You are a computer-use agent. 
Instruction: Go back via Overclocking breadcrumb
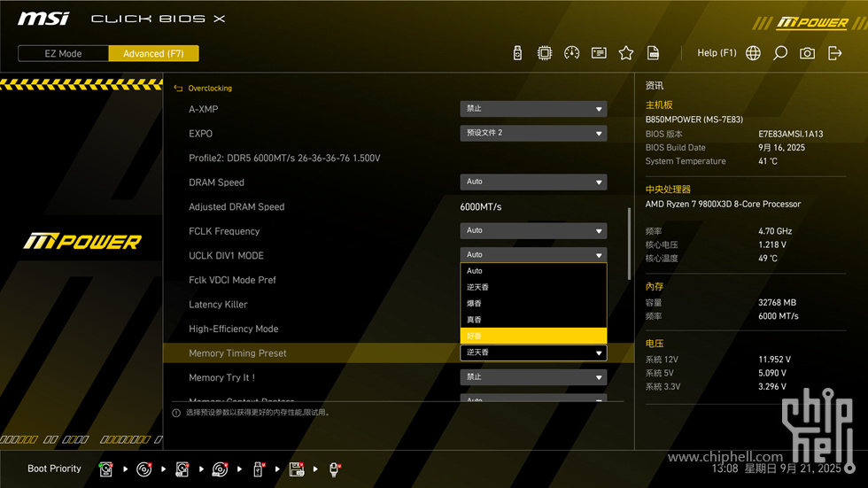pyautogui.click(x=210, y=89)
